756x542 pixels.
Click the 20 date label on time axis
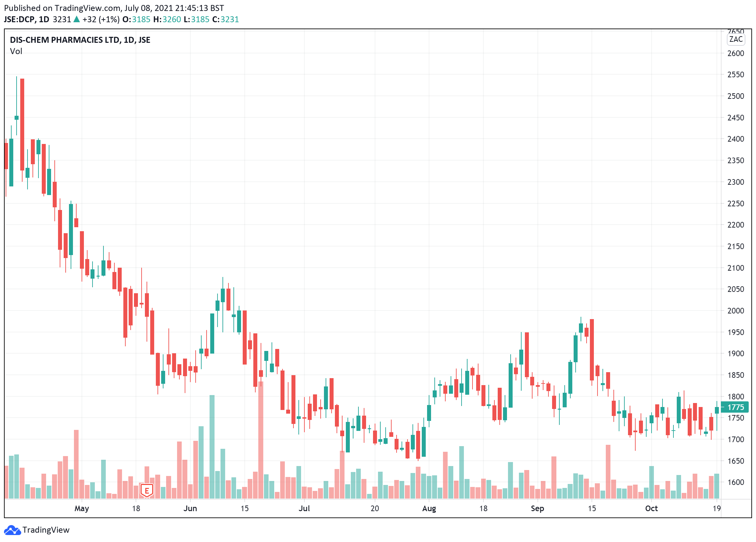(x=375, y=508)
